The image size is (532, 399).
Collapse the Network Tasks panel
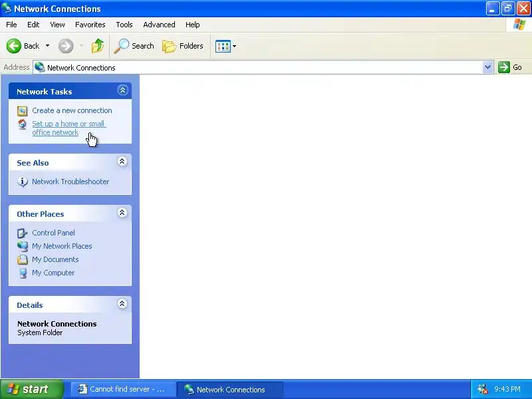pos(122,90)
